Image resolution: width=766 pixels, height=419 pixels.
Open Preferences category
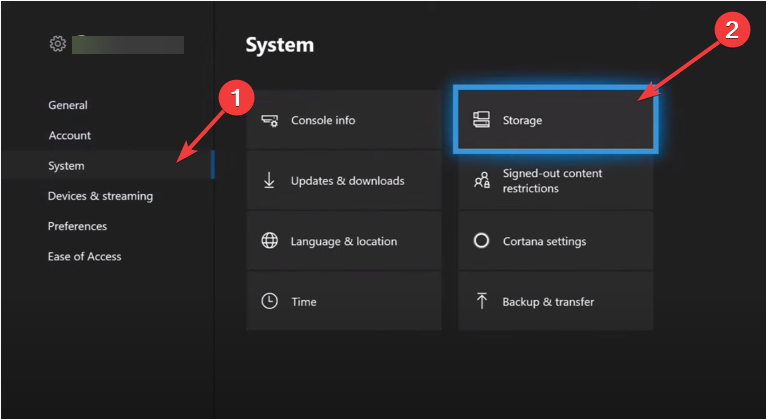click(77, 226)
